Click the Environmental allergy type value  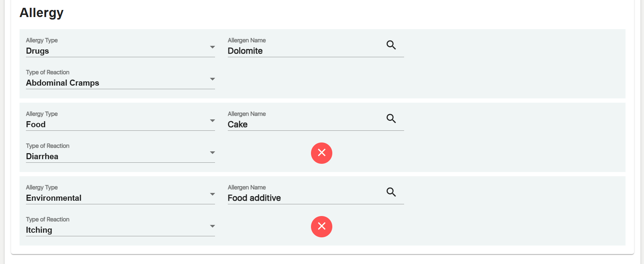tap(54, 198)
